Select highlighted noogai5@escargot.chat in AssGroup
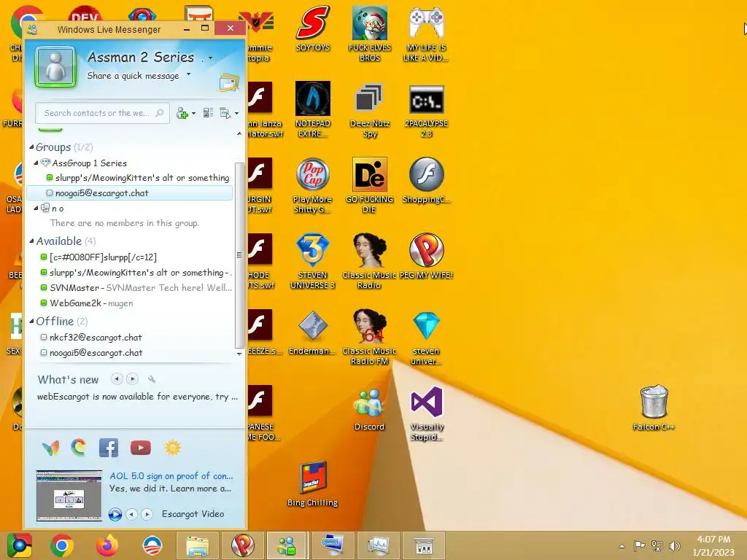The height and width of the screenshot is (560, 747). pyautogui.click(x=130, y=192)
